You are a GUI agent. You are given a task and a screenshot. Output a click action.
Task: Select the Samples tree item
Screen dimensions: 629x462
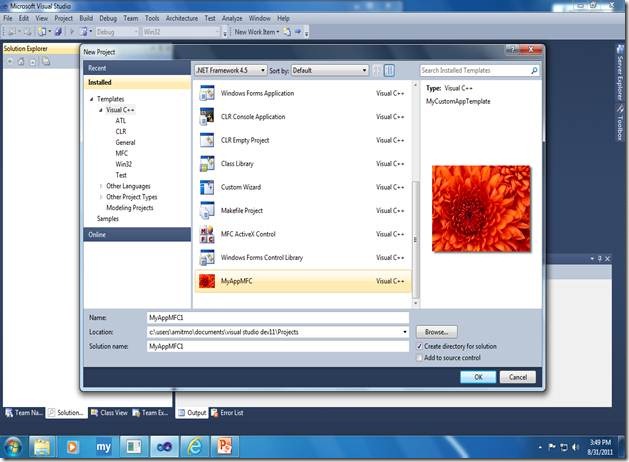108,219
